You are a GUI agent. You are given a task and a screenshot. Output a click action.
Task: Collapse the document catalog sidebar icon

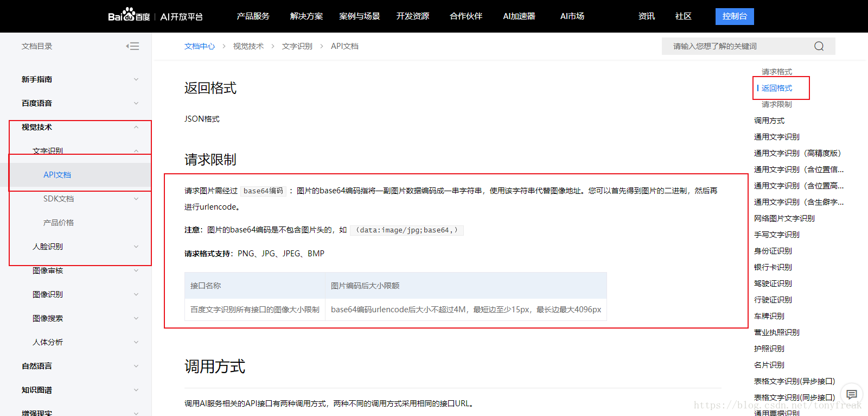133,46
